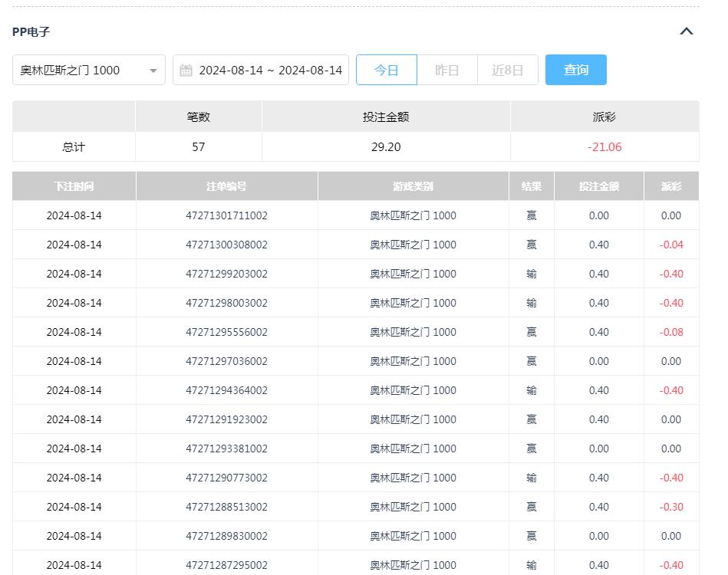The width and height of the screenshot is (728, 575).
Task: Open the calendar date picker icon
Action: coord(185,69)
